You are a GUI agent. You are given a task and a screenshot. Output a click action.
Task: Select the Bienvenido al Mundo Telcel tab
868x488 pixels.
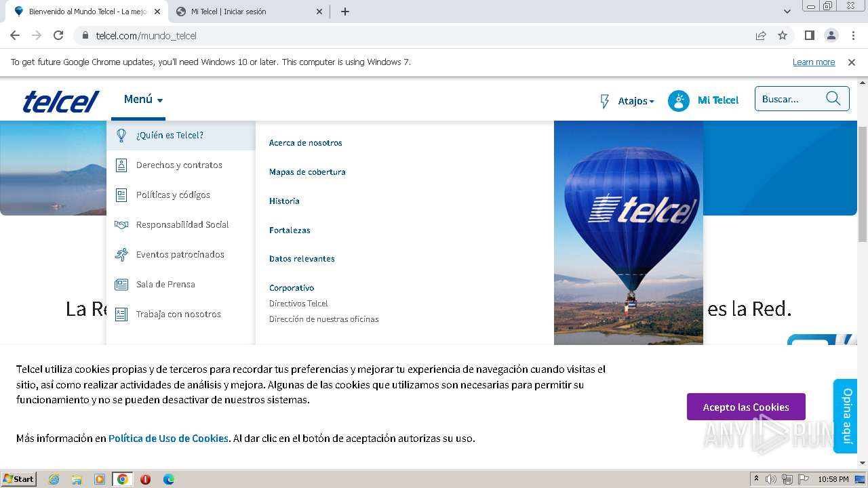87,12
